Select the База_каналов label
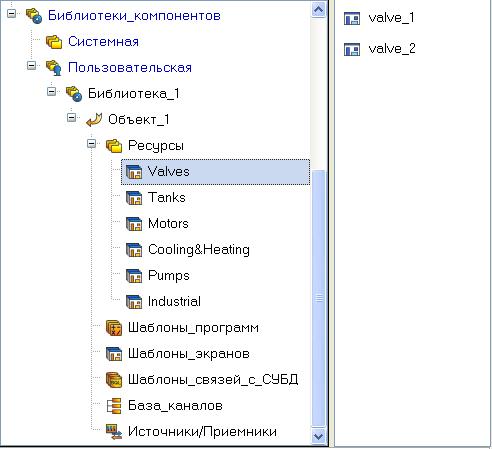Image resolution: width=492 pixels, height=449 pixels. point(175,406)
